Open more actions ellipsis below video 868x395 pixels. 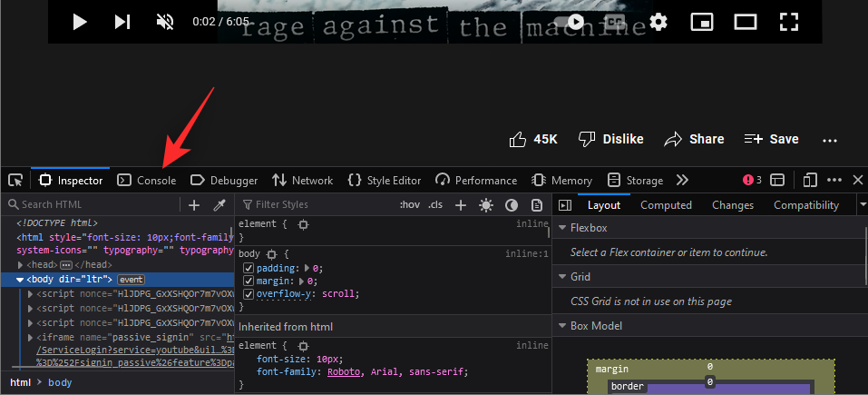tap(830, 141)
